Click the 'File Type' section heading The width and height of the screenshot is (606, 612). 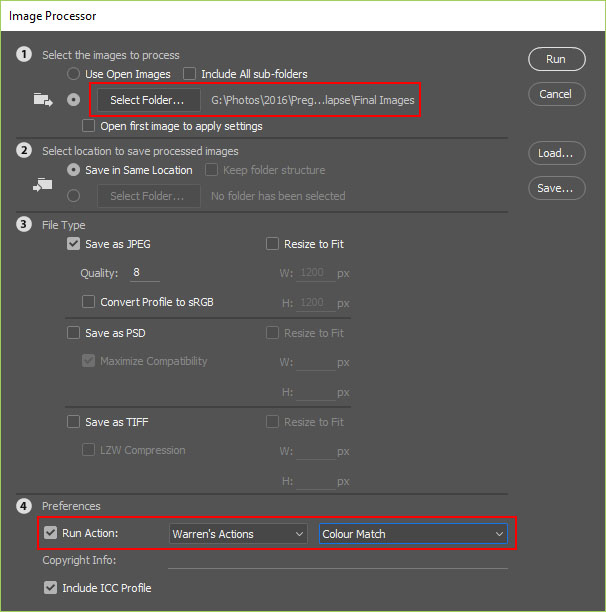[x=64, y=225]
